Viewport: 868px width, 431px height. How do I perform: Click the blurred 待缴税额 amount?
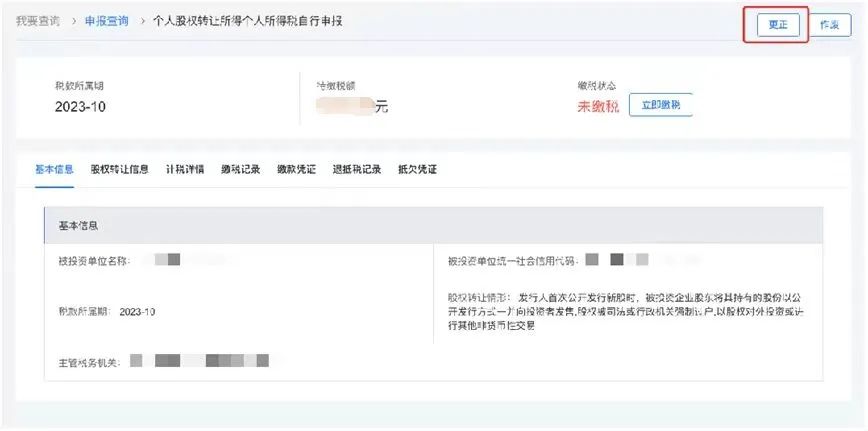tap(346, 106)
